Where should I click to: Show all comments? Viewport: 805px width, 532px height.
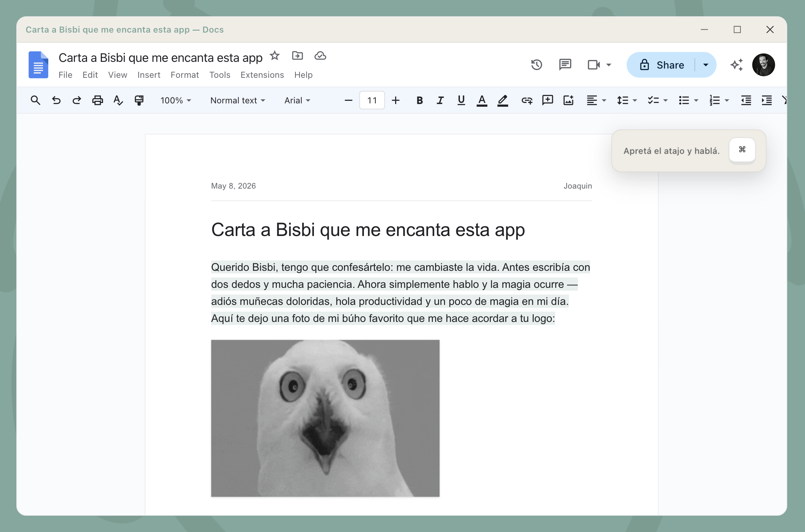[x=565, y=65]
